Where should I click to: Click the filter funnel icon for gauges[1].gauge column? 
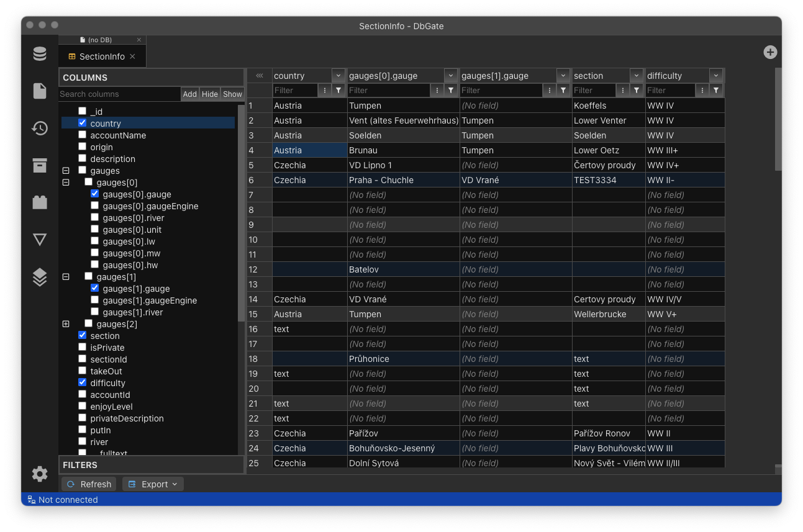point(563,91)
